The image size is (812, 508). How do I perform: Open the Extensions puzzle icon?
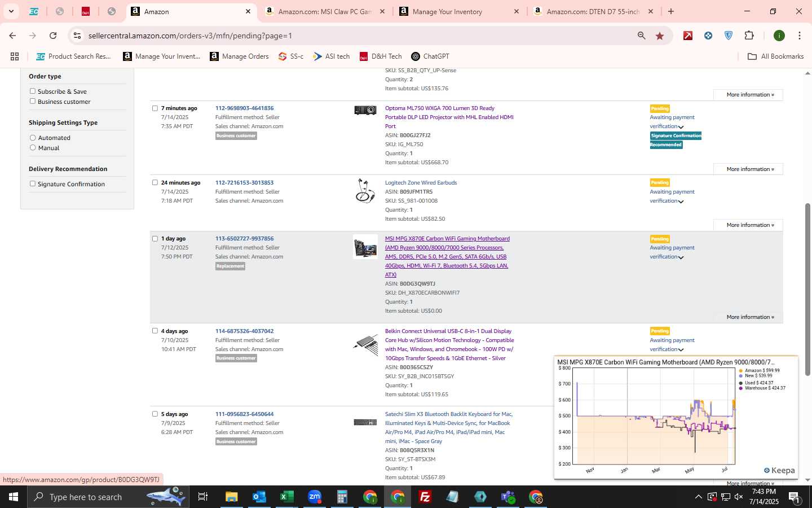[749, 36]
